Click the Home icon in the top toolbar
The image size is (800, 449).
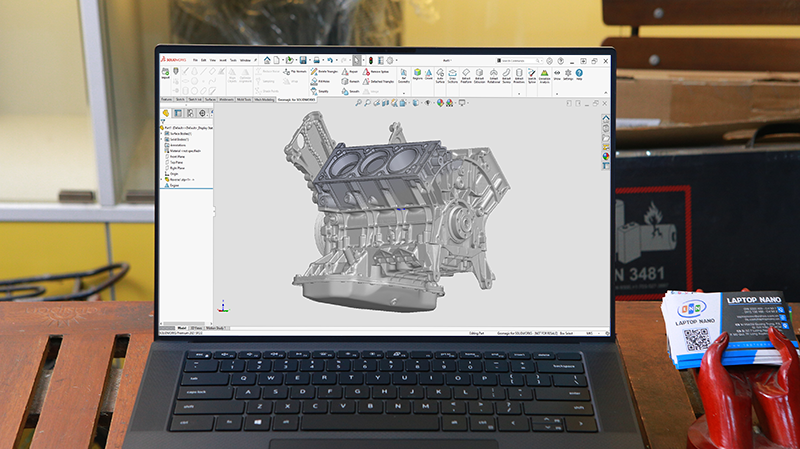266,60
